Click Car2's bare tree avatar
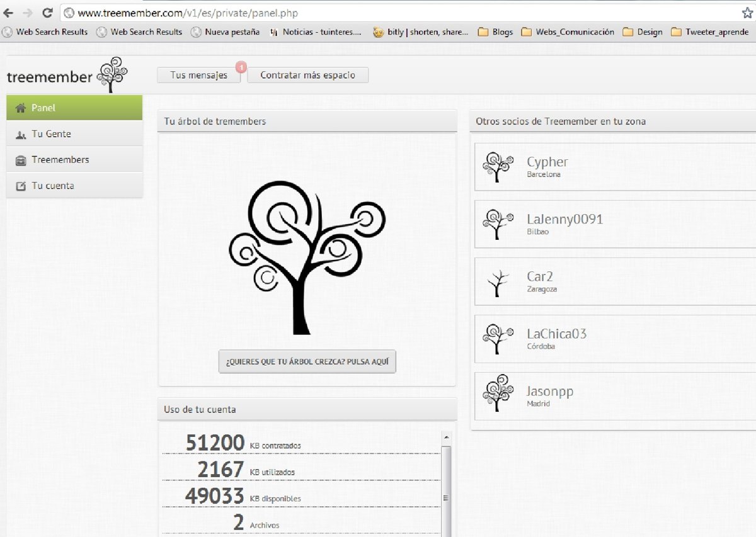The height and width of the screenshot is (537, 756). tap(497, 282)
